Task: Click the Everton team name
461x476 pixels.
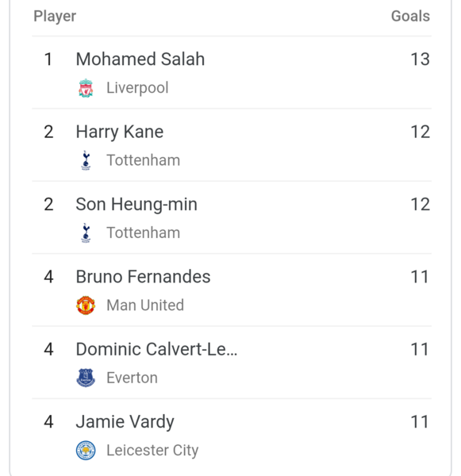Action: [x=132, y=378]
